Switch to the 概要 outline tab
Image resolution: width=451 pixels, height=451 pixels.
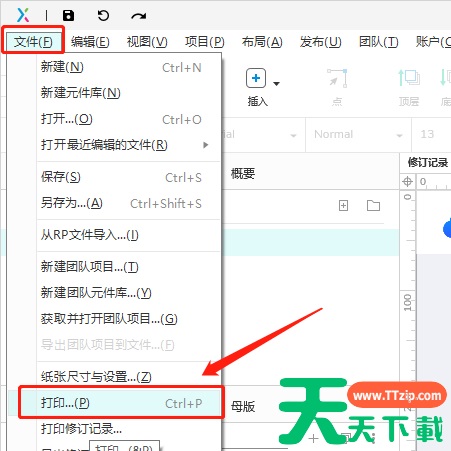(x=243, y=173)
